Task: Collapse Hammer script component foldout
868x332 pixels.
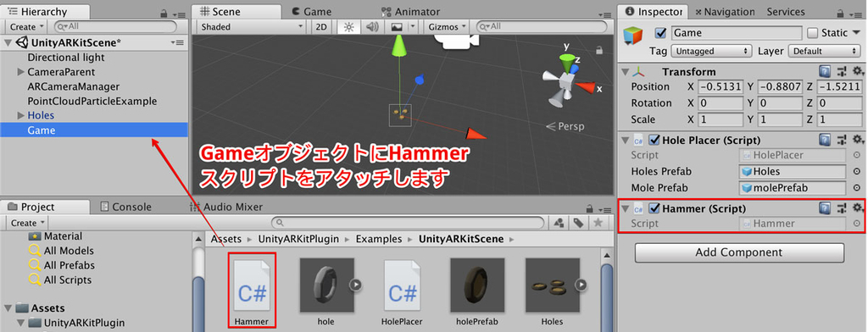Action: 625,209
